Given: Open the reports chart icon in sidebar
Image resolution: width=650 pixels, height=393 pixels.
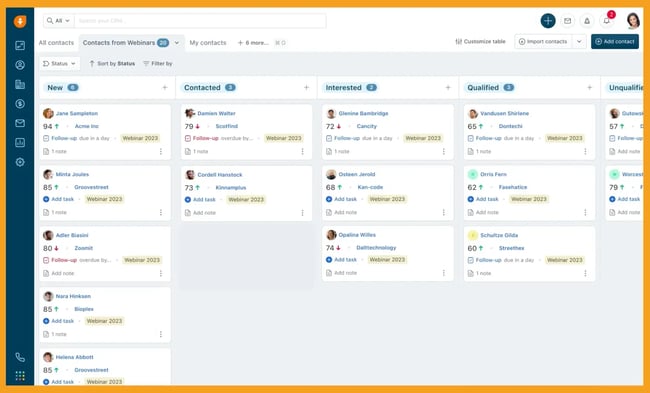Looking at the screenshot, I should coord(20,143).
